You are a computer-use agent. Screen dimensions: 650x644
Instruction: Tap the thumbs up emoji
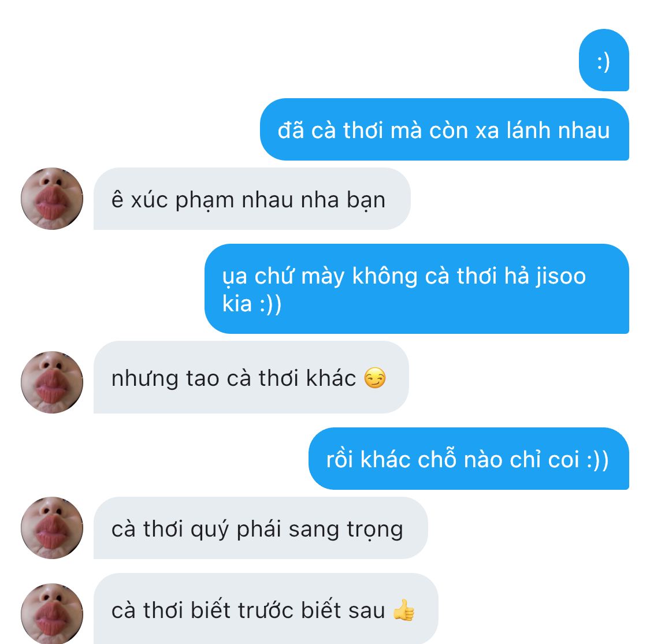pos(403,610)
